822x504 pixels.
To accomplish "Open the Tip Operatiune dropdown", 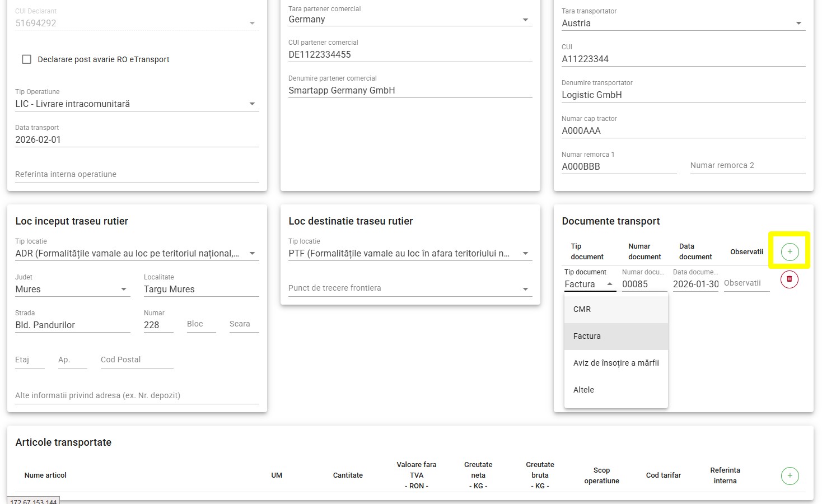I will pyautogui.click(x=137, y=104).
